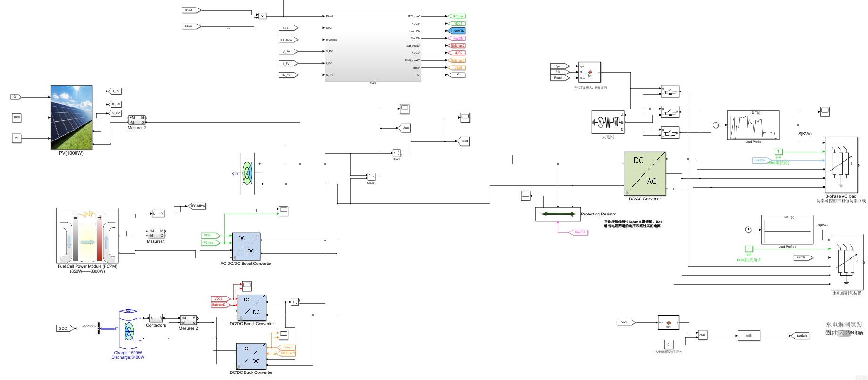Select the PF constant 1 above LoadON
868x380 pixels.
[x=778, y=151]
